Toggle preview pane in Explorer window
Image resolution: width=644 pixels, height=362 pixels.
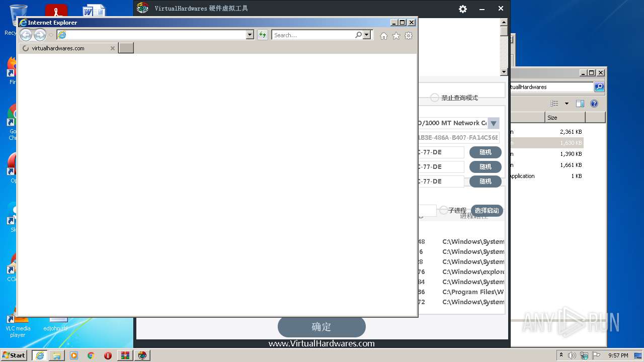point(580,104)
